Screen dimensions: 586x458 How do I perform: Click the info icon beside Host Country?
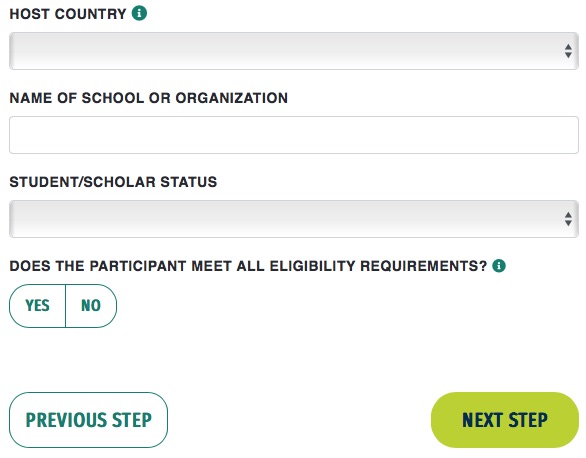[139, 13]
